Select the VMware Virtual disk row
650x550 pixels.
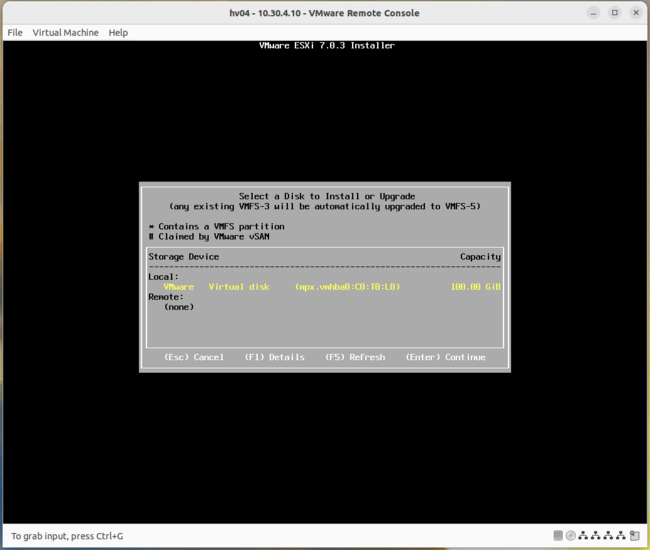325,286
